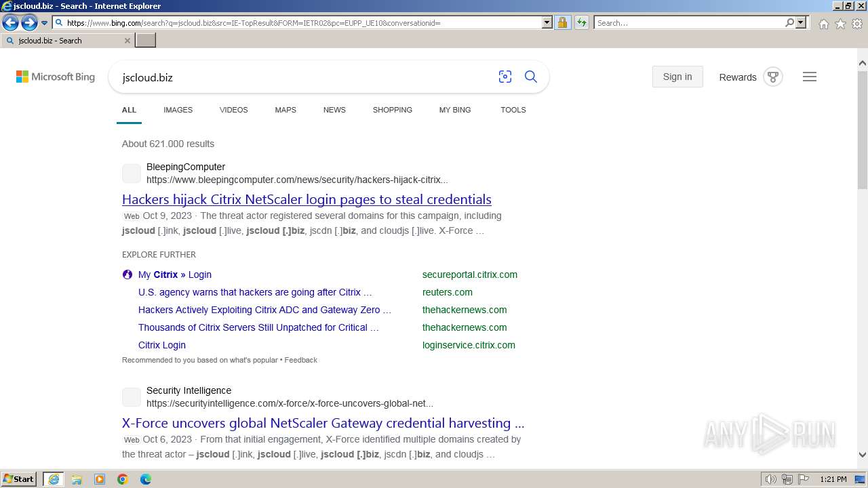Switch to the VIDEOS tab
Screen dimensions: 868x488
233,110
